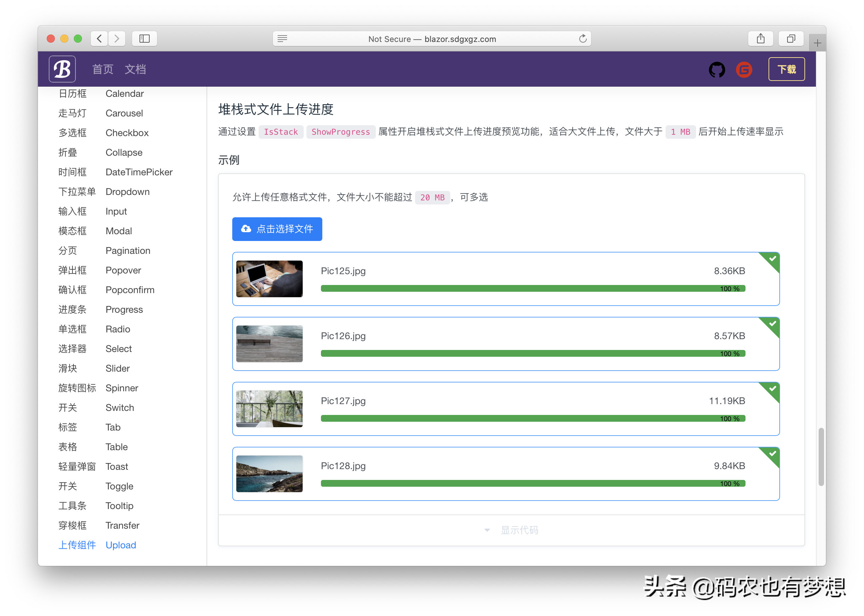Open the Collapse component page
The width and height of the screenshot is (864, 616).
(x=124, y=153)
